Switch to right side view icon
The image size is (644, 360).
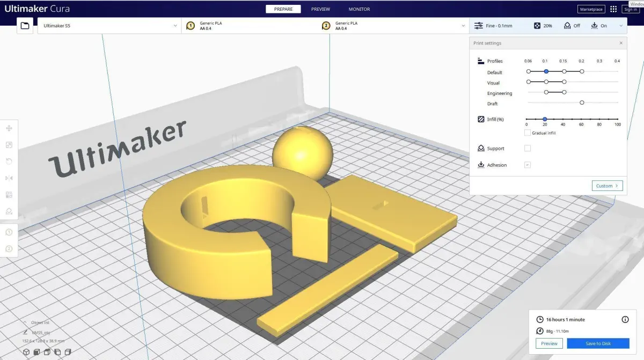click(x=68, y=352)
